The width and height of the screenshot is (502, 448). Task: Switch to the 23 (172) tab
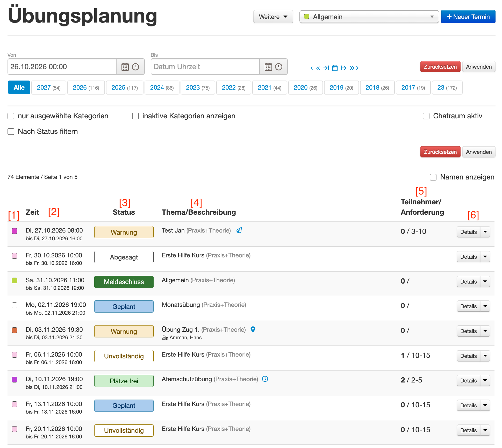click(x=447, y=88)
